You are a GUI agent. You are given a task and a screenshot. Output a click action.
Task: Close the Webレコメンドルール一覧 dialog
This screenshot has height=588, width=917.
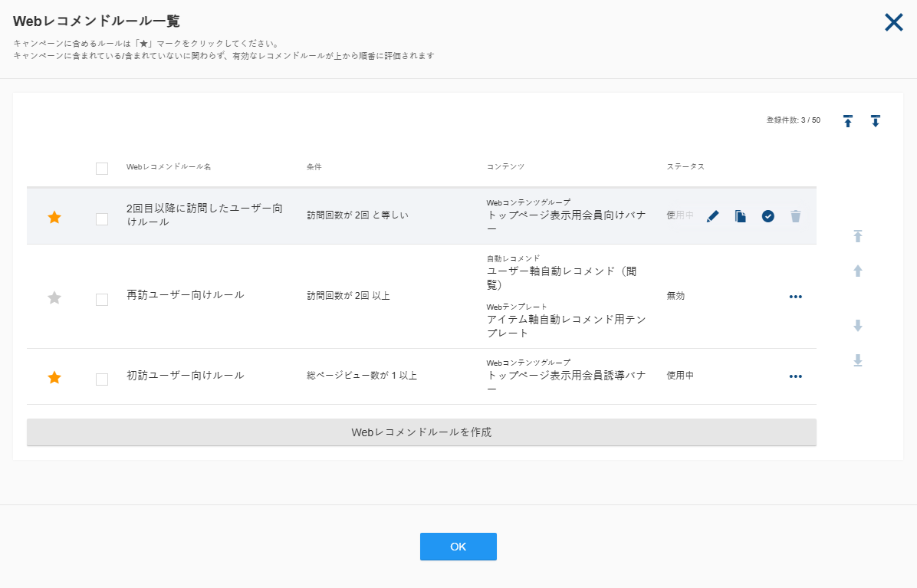click(x=893, y=22)
